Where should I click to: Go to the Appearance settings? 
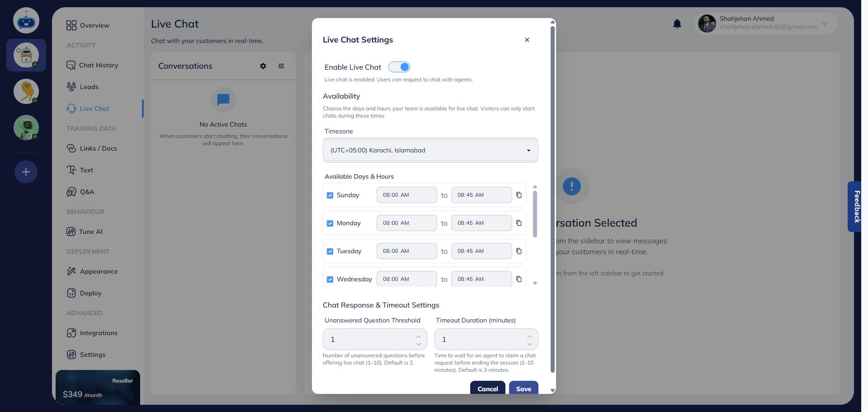[x=99, y=271]
